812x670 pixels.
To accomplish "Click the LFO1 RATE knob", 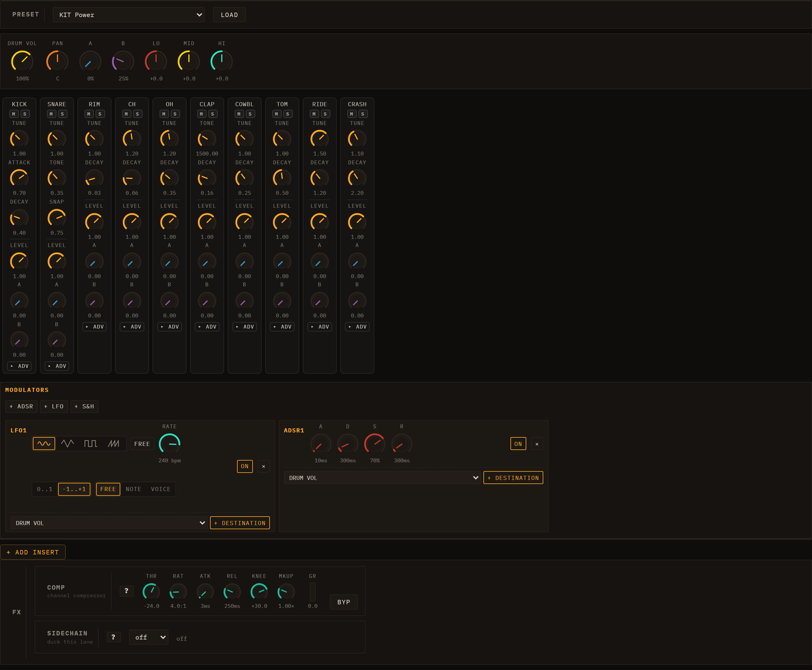I will point(170,444).
